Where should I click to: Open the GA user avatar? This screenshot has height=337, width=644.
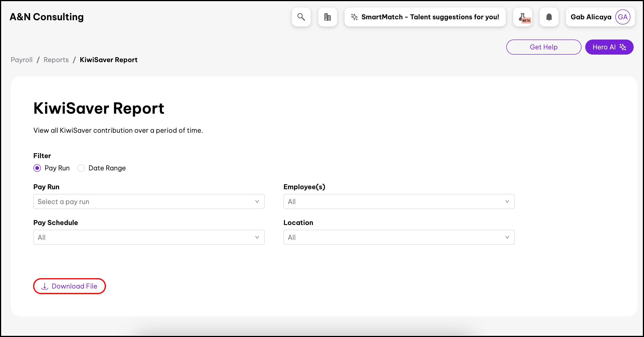[x=623, y=17]
